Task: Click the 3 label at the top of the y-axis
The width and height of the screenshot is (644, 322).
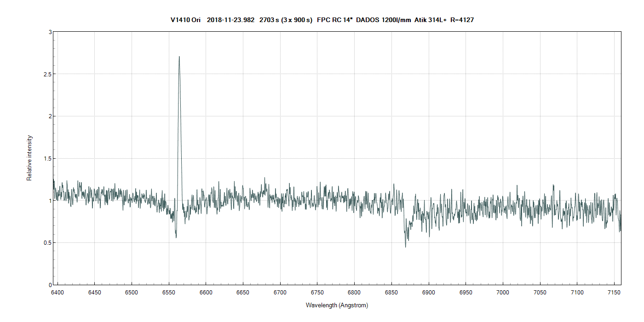Action: [x=50, y=32]
